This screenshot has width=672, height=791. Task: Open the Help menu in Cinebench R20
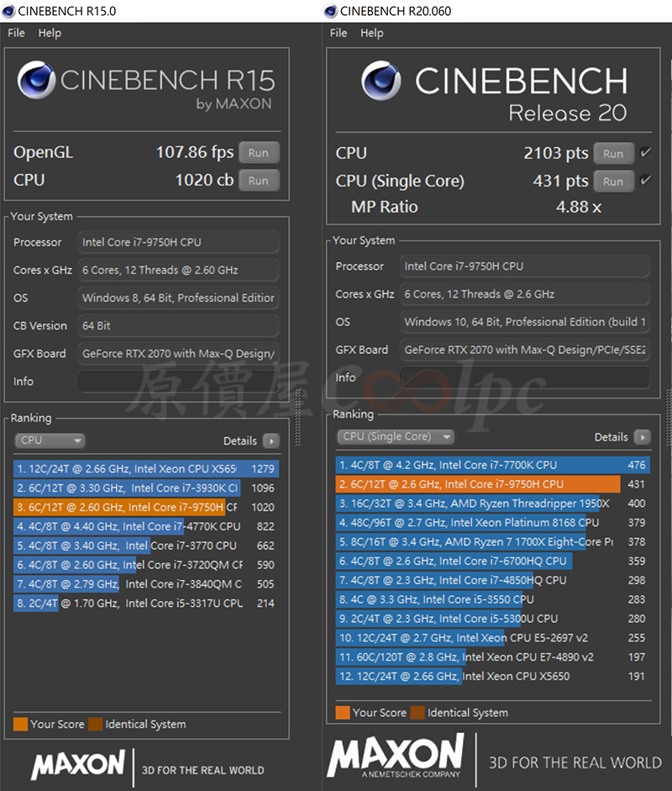(371, 33)
